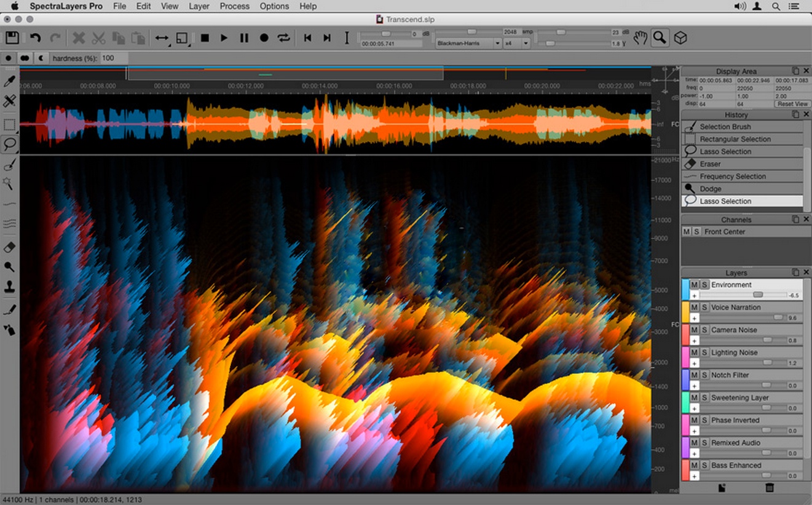Screen dimensions: 812x505
Task: Click the Delete (X) toolbar icon
Action: pos(79,38)
